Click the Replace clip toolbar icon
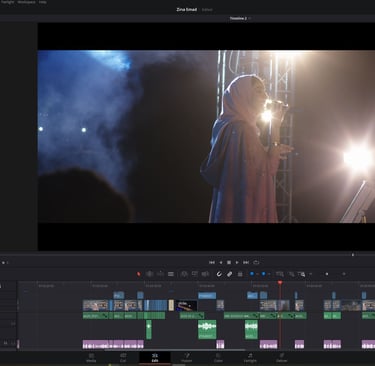375x366 pixels. coord(205,274)
